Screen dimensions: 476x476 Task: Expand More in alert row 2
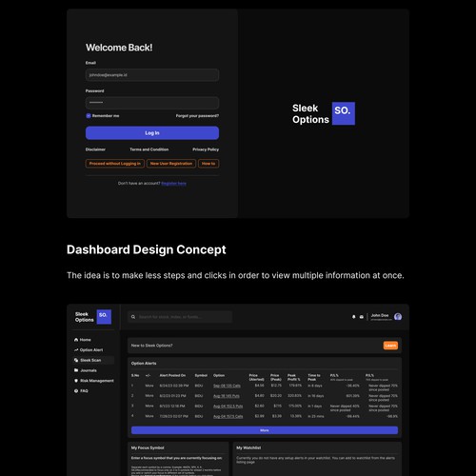point(149,396)
